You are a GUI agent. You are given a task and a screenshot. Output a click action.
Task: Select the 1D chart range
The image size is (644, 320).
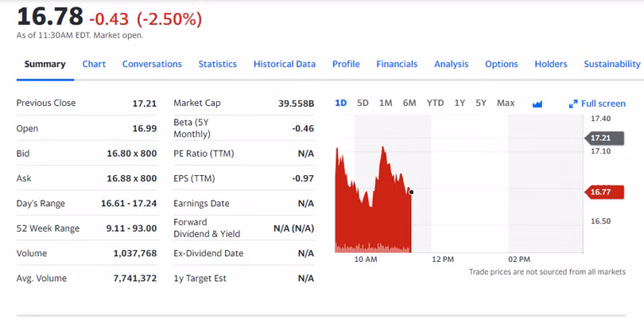click(340, 103)
